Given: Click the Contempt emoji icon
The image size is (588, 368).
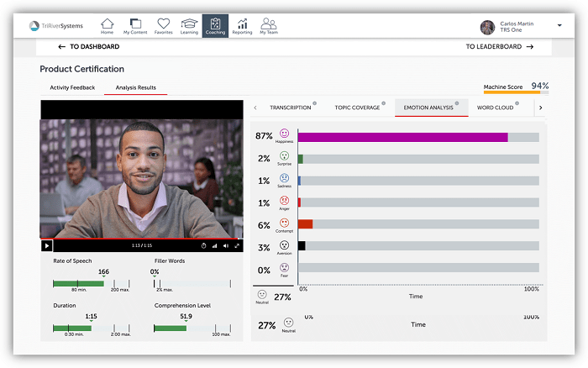Looking at the screenshot, I should click(284, 223).
